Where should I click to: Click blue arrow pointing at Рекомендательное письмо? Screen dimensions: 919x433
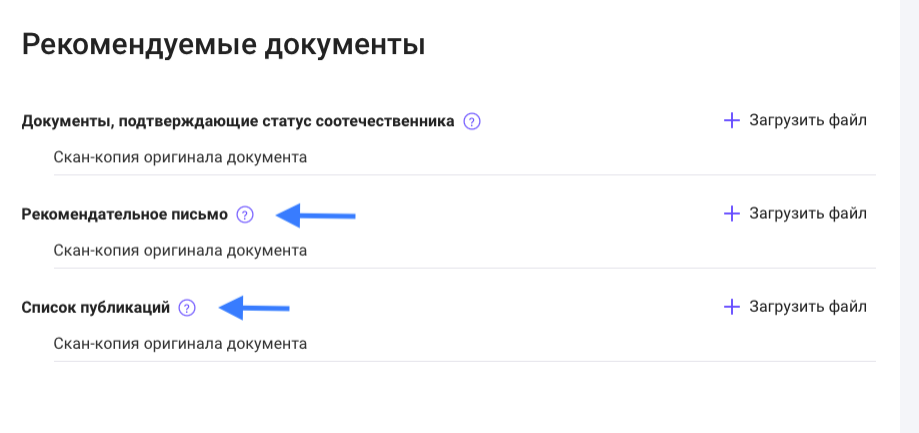click(x=316, y=214)
